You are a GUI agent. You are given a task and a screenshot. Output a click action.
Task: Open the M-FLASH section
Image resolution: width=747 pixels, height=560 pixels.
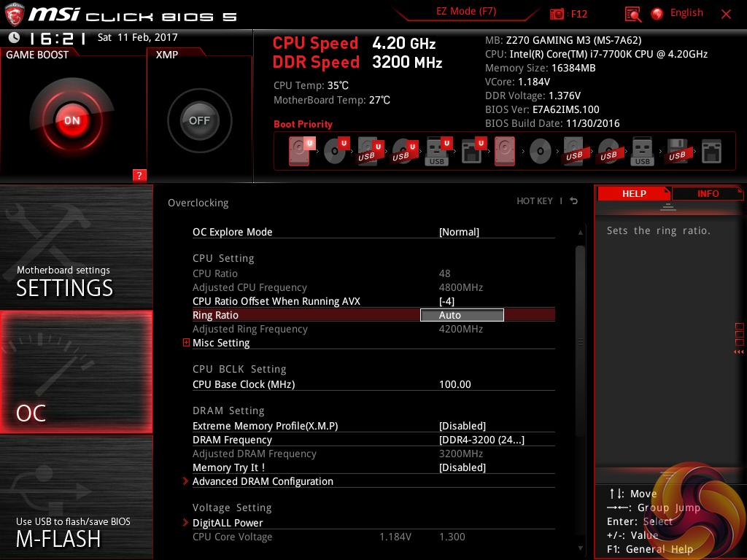pyautogui.click(x=76, y=497)
